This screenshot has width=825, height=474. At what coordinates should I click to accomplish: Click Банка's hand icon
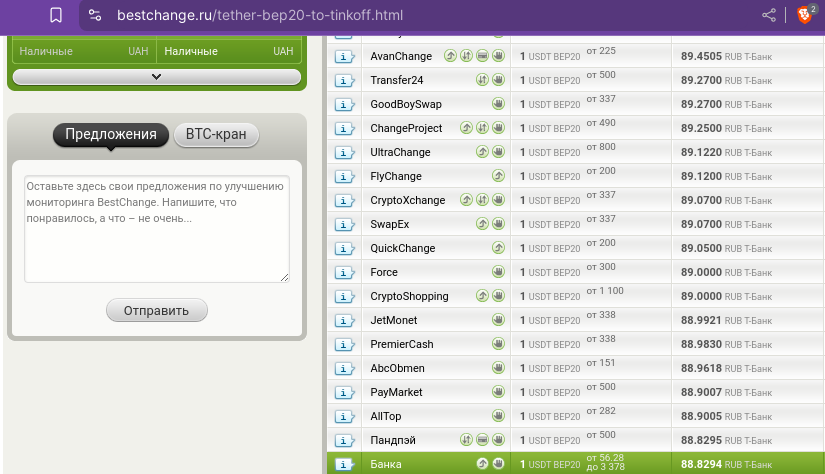click(498, 463)
